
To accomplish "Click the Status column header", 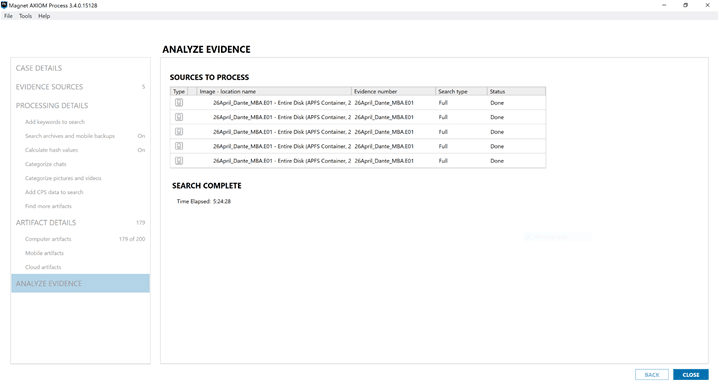I will pos(516,91).
